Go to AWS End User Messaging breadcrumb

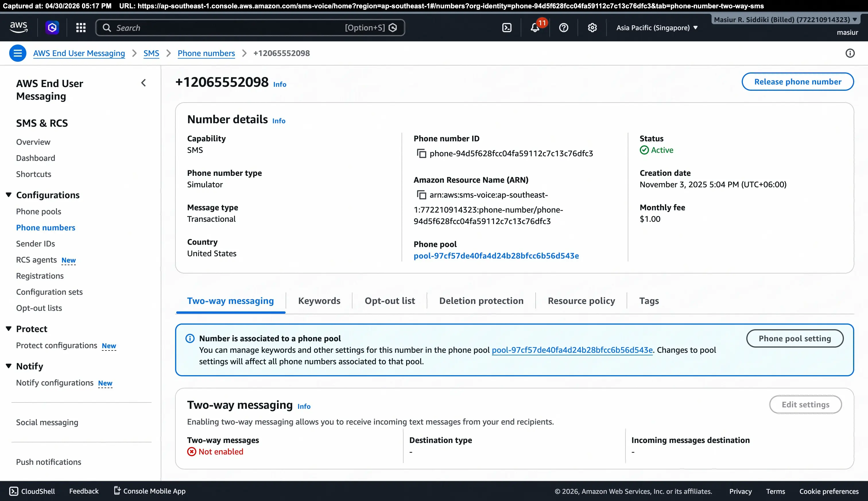(x=79, y=53)
